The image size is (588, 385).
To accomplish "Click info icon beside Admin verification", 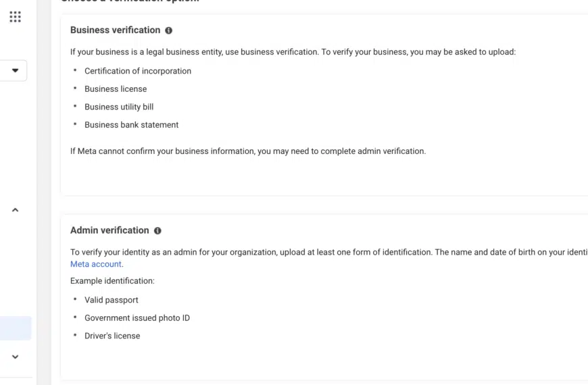I will point(157,231).
